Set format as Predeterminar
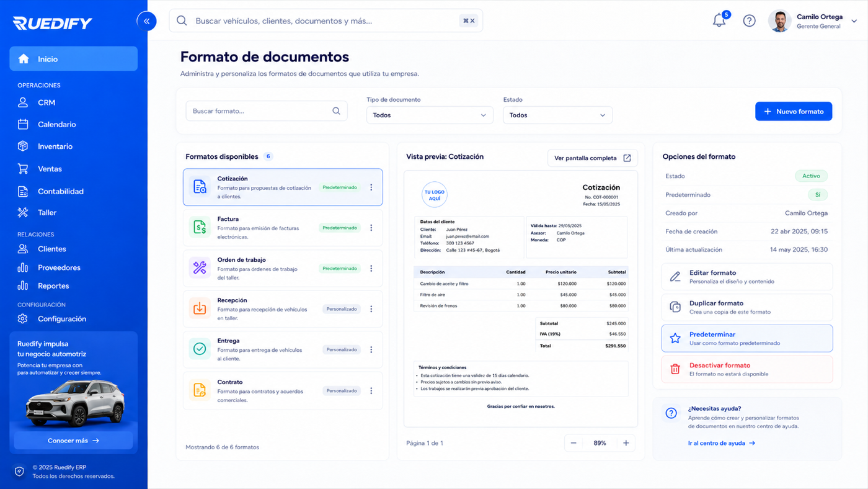 (x=747, y=338)
